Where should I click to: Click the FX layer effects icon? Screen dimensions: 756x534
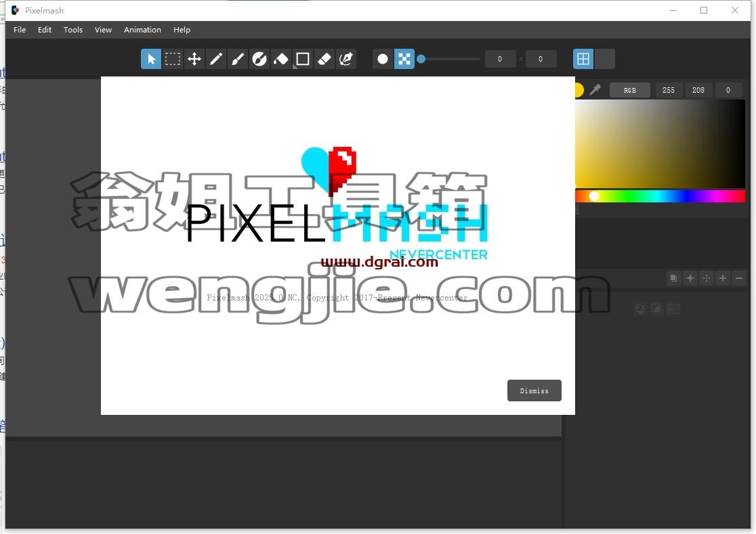(x=640, y=309)
